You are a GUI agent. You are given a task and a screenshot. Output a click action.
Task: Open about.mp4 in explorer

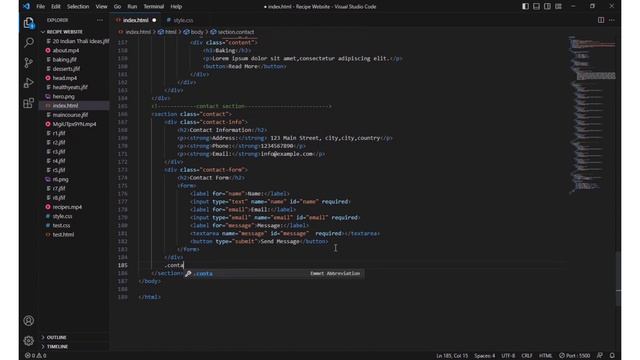[66, 51]
